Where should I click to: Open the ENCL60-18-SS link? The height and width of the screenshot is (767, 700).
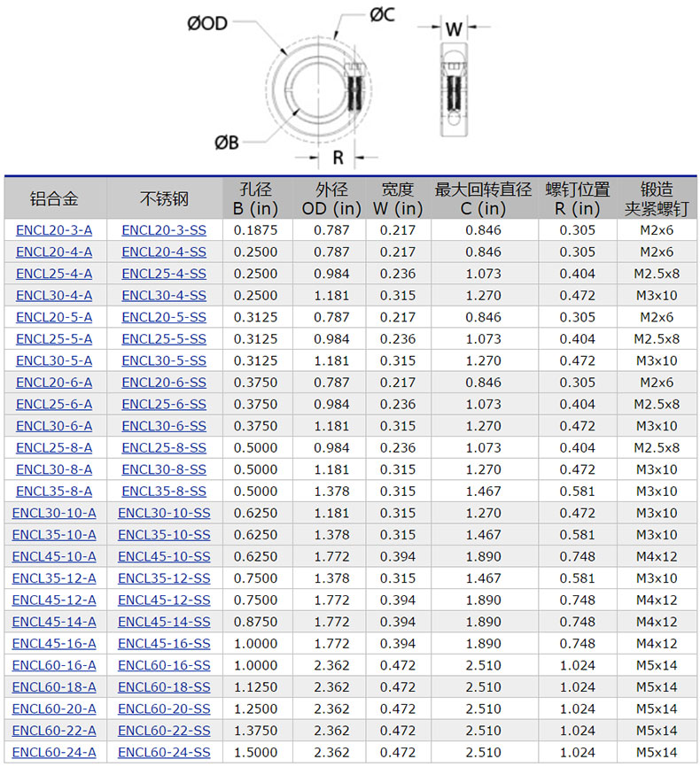pyautogui.click(x=164, y=687)
